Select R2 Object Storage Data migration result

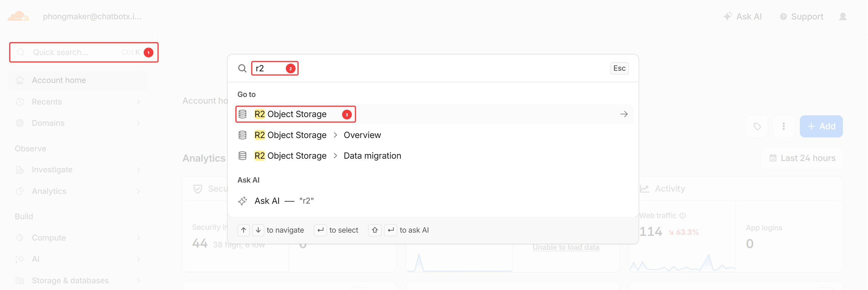click(x=434, y=155)
